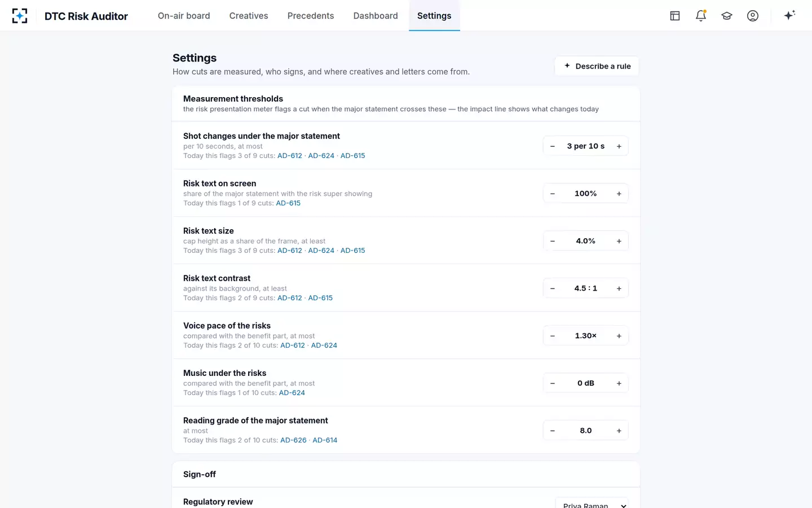Decrease Music under the risks dB
This screenshot has width=812, height=508.
553,383
